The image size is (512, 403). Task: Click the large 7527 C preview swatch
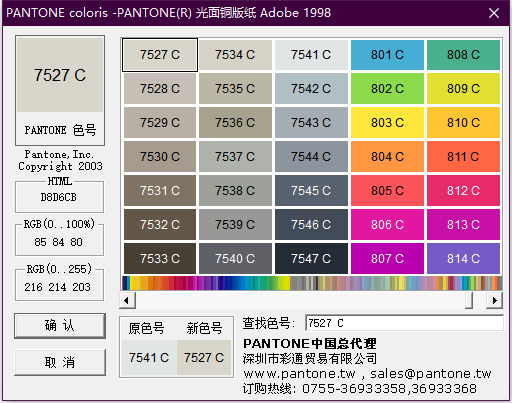(60, 75)
